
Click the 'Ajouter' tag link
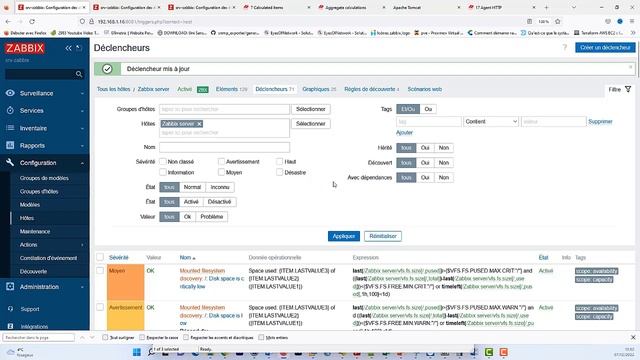click(404, 132)
